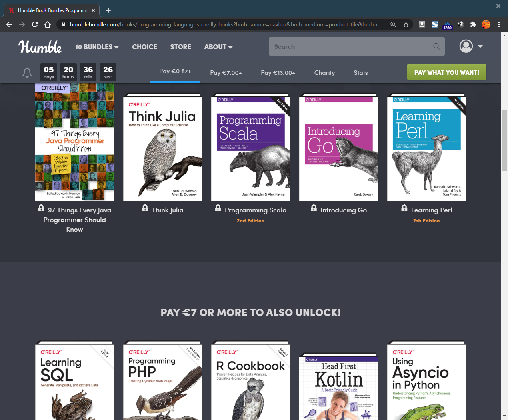Screen dimensions: 508x420
Task: Jump to the Pay €0.87+ tier
Action: coord(175,71)
